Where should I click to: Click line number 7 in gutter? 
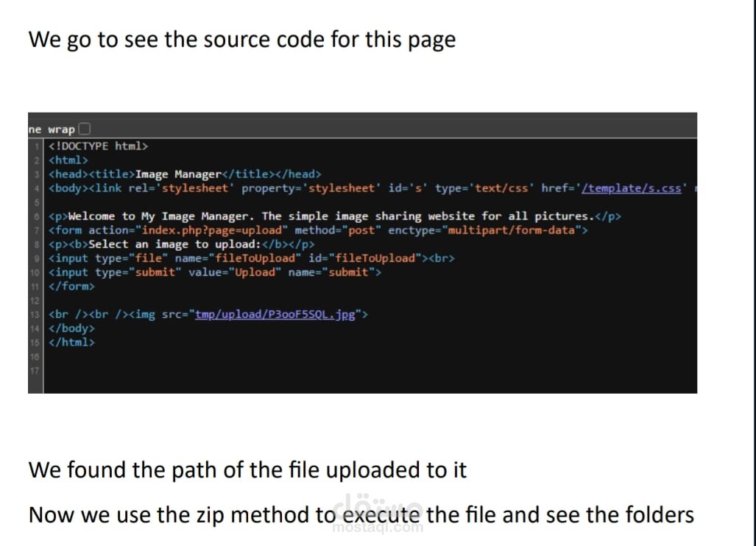(36, 230)
